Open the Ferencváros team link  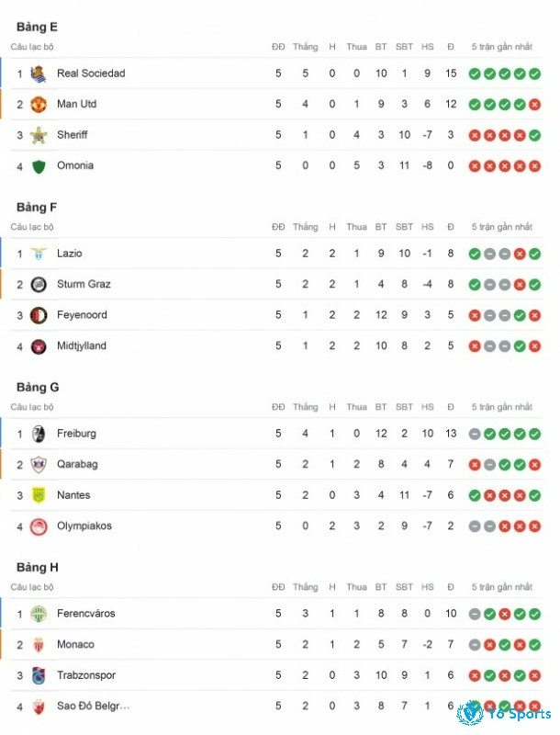pyautogui.click(x=86, y=614)
